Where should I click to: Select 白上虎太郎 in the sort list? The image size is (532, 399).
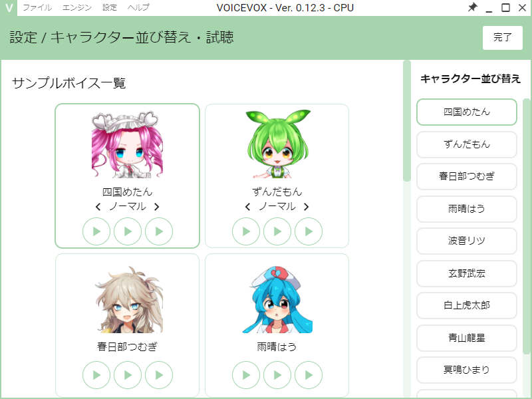coord(467,305)
